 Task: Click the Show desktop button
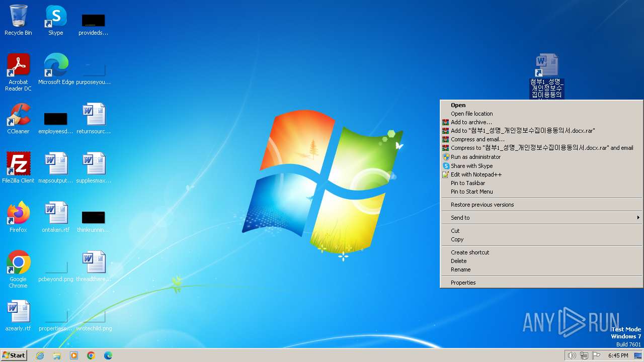[638, 355]
